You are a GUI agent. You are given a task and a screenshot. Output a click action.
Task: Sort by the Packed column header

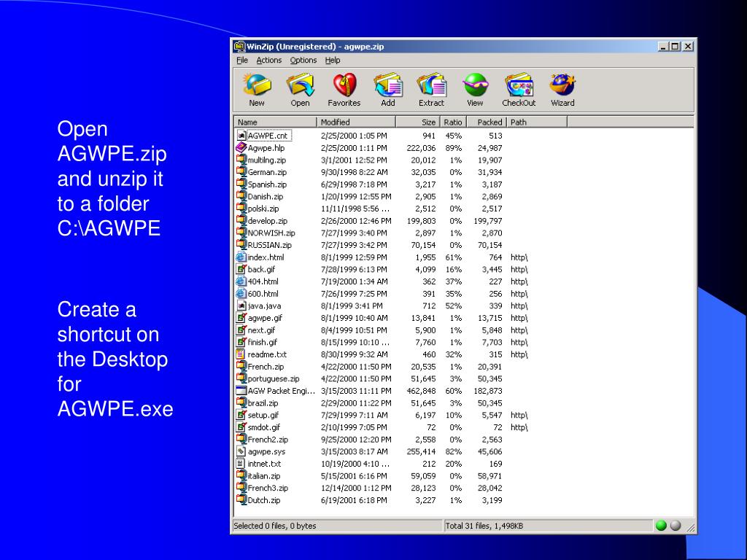486,122
